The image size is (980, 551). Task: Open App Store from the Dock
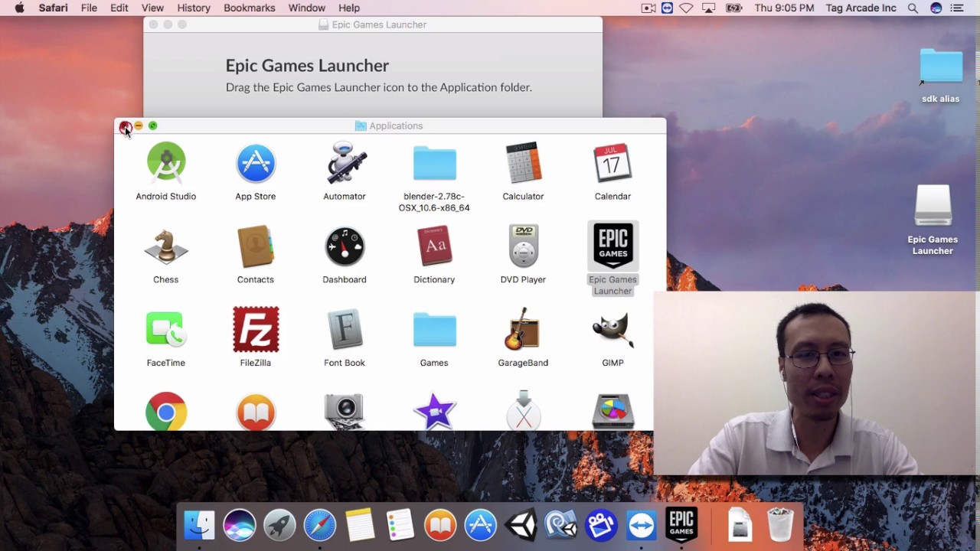click(x=481, y=525)
